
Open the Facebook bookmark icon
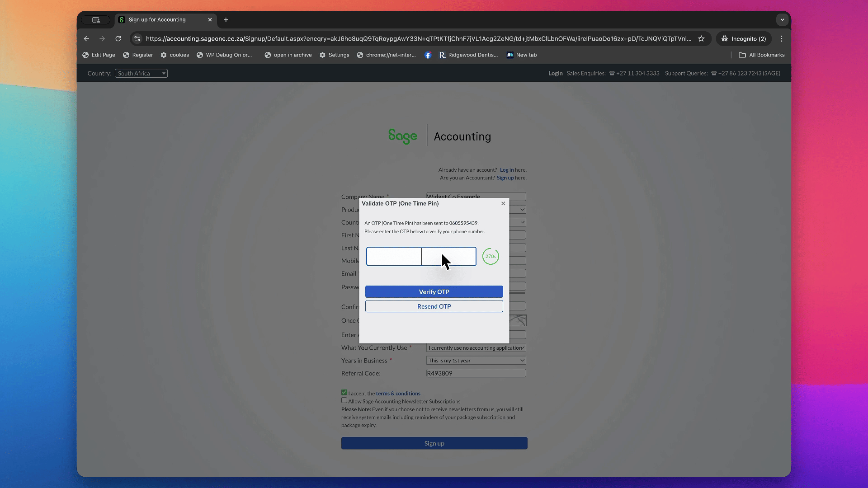[x=428, y=55]
